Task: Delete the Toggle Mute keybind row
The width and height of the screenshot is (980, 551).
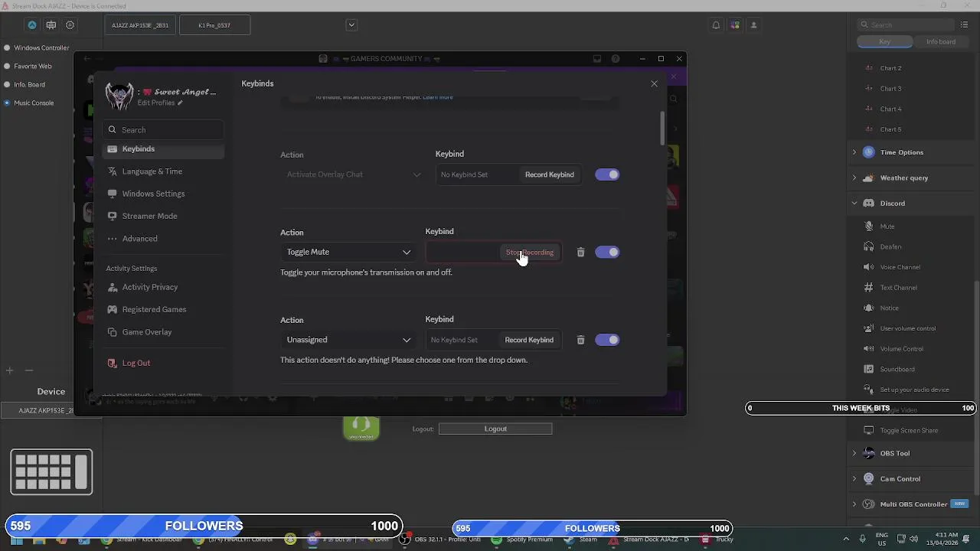Action: click(580, 252)
